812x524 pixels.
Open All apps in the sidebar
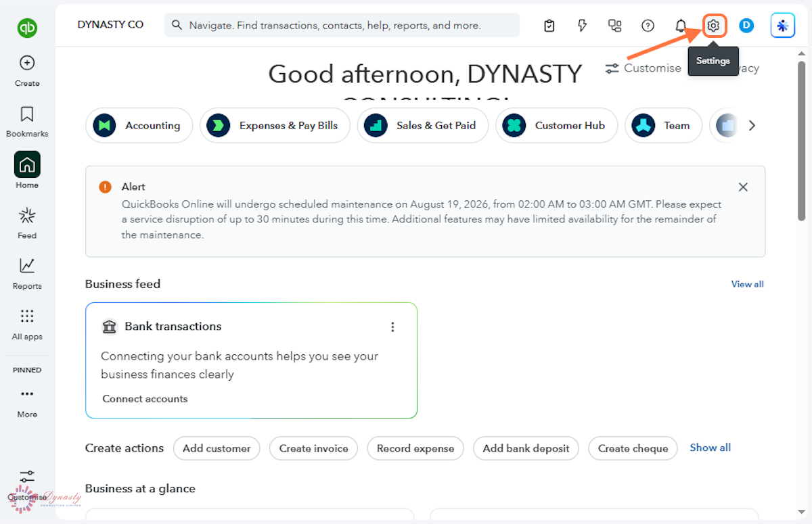pos(27,325)
